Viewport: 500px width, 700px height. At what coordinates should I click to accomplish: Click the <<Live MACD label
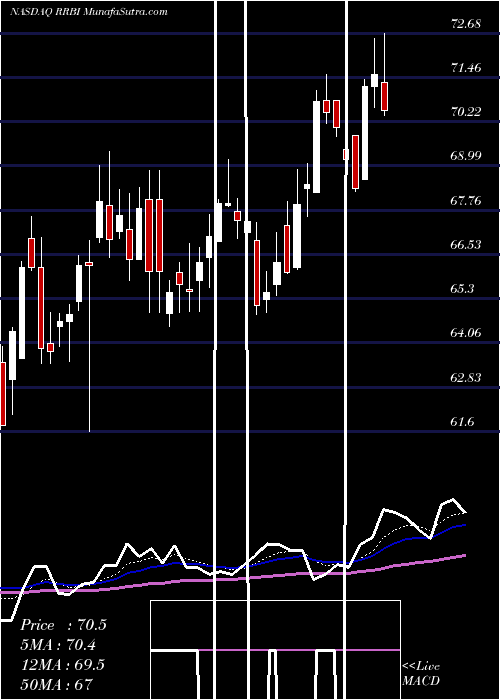tap(421, 673)
